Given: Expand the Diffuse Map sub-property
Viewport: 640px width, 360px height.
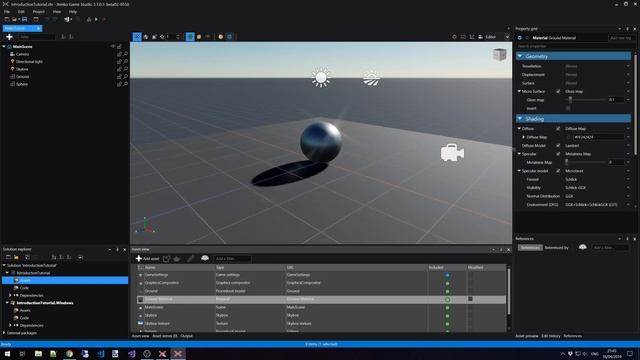Looking at the screenshot, I should [x=524, y=137].
